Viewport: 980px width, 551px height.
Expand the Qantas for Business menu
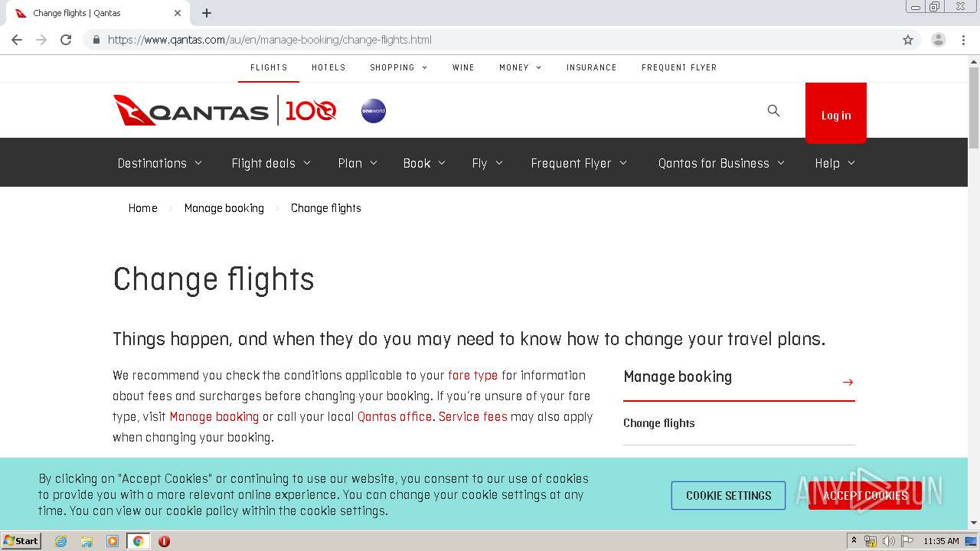click(721, 163)
